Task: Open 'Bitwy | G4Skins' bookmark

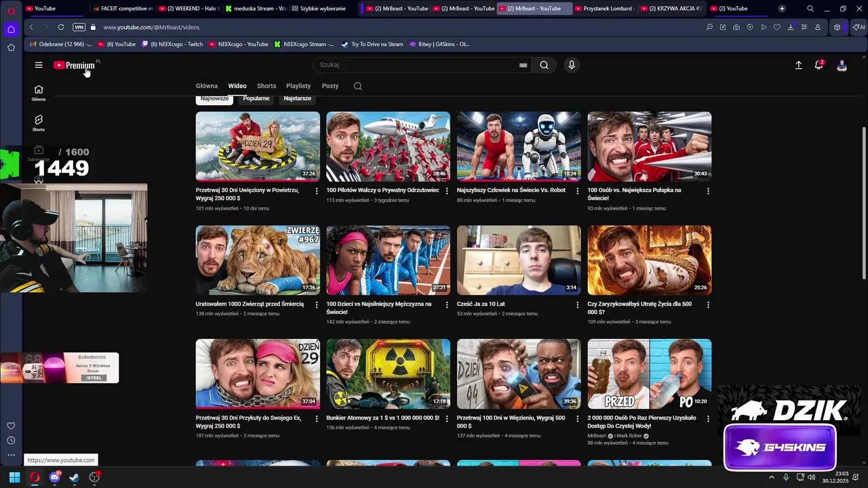Action: tap(439, 44)
